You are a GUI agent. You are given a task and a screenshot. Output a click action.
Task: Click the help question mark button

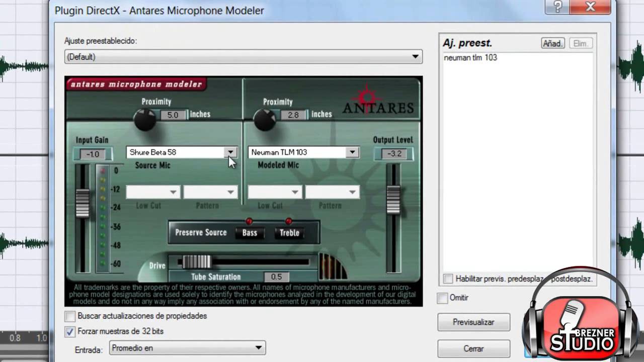point(557,7)
